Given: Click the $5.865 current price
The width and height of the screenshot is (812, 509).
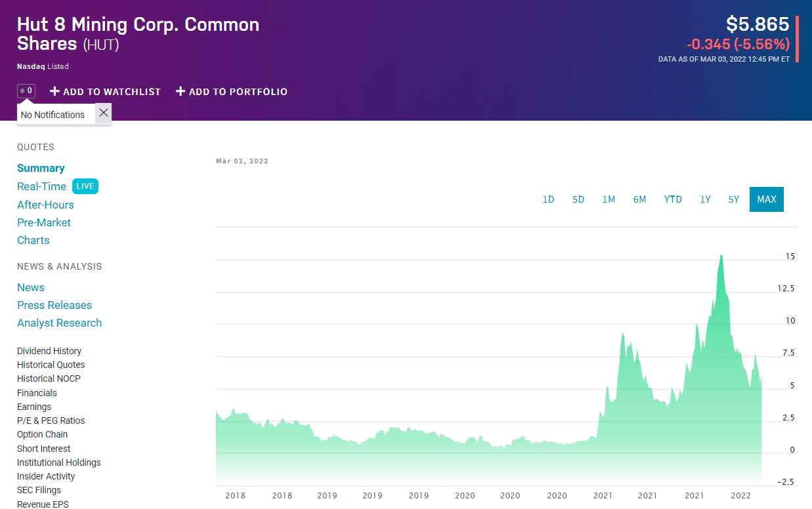Looking at the screenshot, I should pos(758,24).
